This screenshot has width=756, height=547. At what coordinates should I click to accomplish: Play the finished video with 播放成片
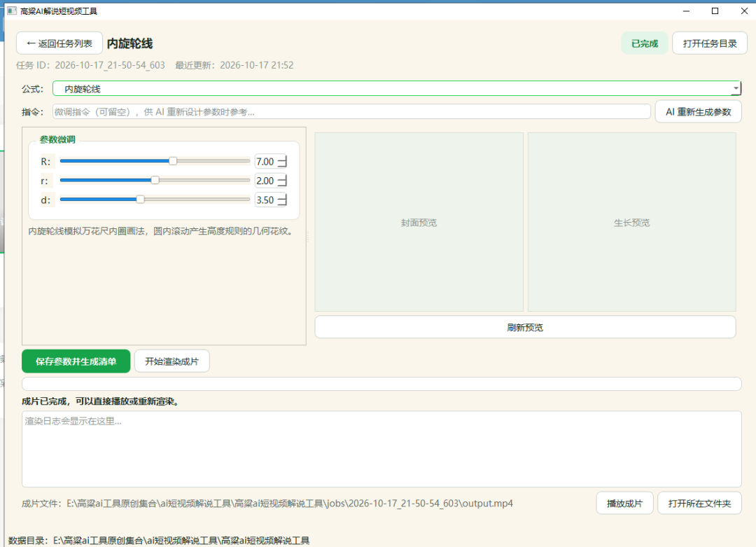tap(624, 504)
